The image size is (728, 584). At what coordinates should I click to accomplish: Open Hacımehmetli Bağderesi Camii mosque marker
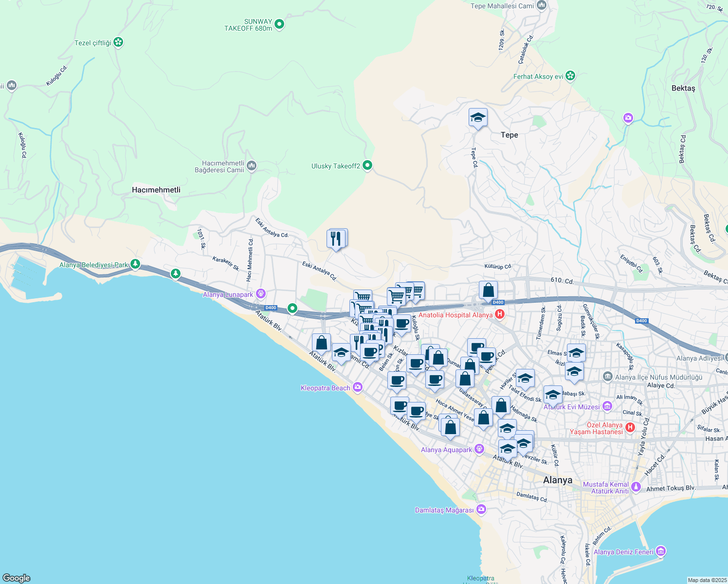(x=251, y=166)
